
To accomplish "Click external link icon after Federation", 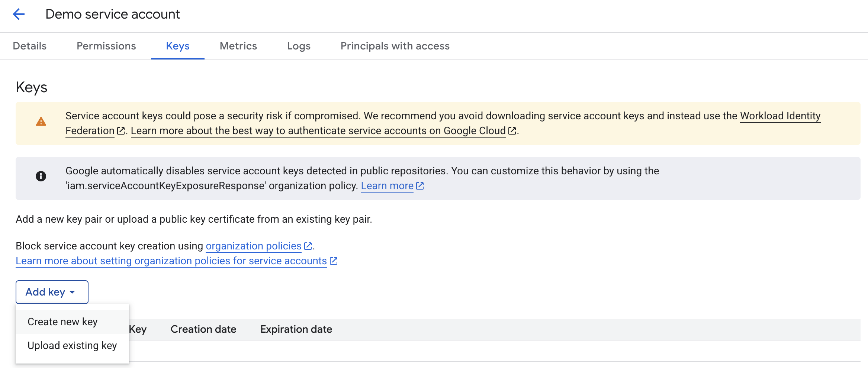I will pyautogui.click(x=121, y=131).
